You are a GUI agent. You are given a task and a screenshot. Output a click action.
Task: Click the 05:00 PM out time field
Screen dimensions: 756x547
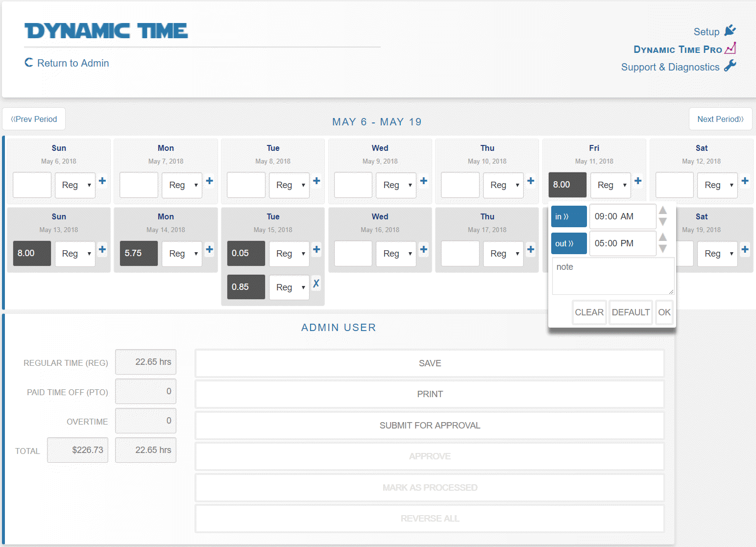click(x=623, y=243)
